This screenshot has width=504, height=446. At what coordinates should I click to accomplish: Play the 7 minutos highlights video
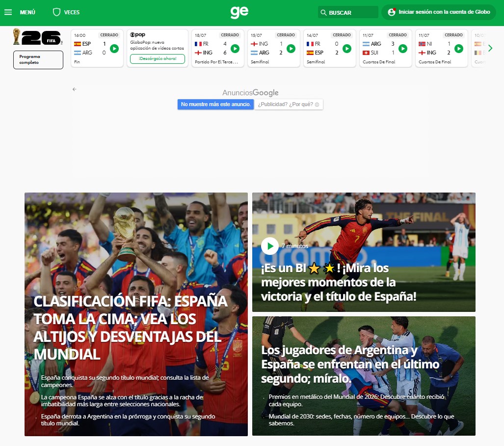(x=270, y=246)
